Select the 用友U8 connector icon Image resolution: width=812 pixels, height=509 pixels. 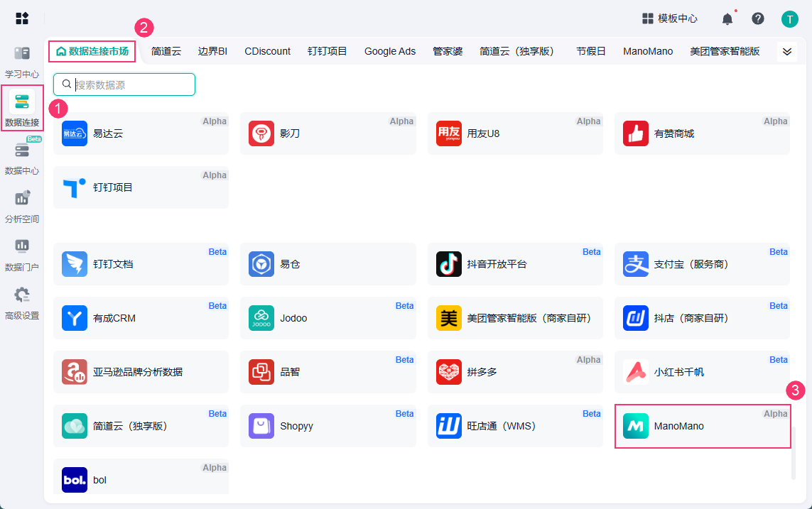click(x=448, y=133)
